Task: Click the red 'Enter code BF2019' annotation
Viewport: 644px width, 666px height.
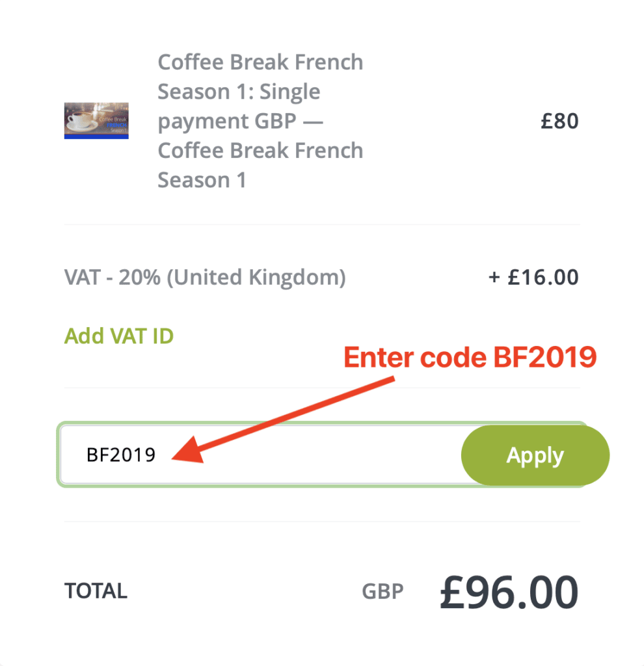Action: 470,357
